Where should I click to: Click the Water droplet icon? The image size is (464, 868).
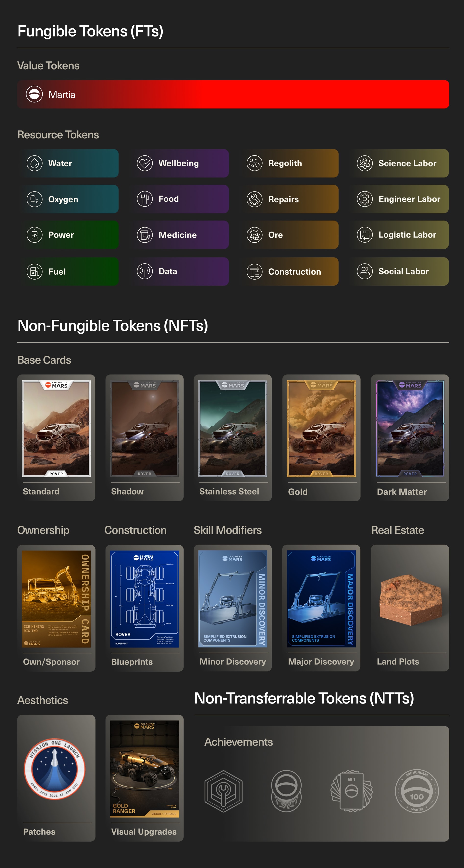(x=34, y=164)
